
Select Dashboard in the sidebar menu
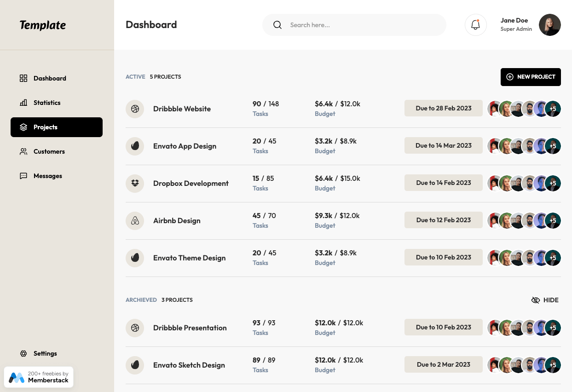click(x=50, y=78)
